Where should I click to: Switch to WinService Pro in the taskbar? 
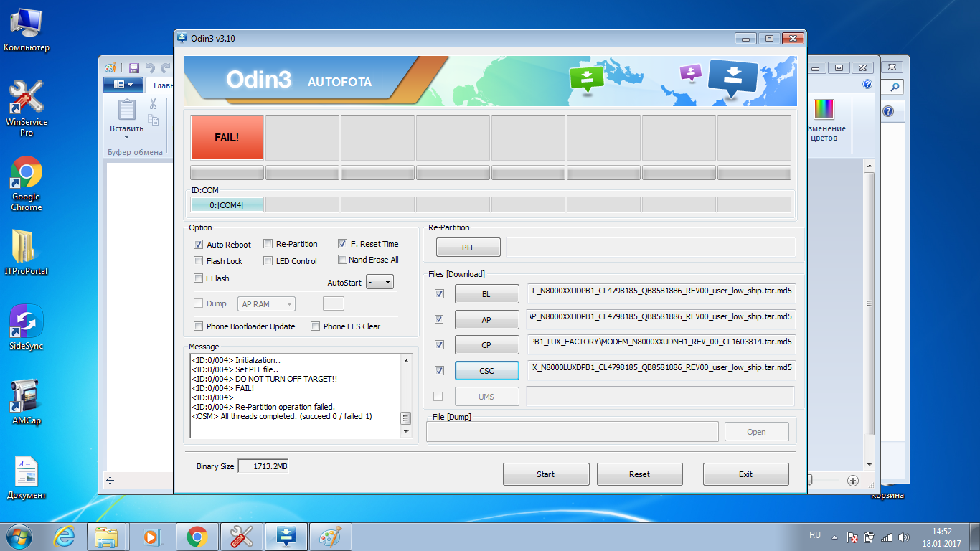pos(242,536)
